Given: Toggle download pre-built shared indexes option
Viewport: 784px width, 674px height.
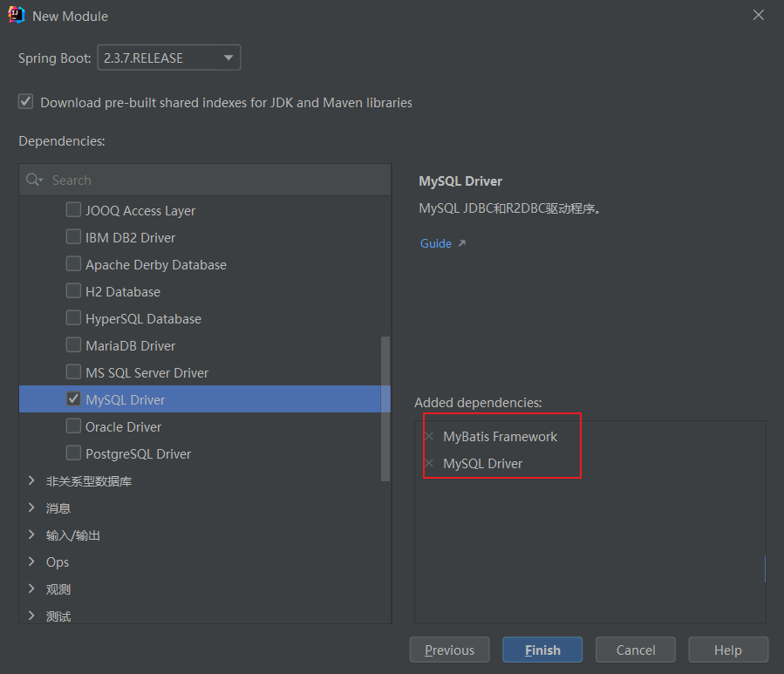Looking at the screenshot, I should pos(26,102).
